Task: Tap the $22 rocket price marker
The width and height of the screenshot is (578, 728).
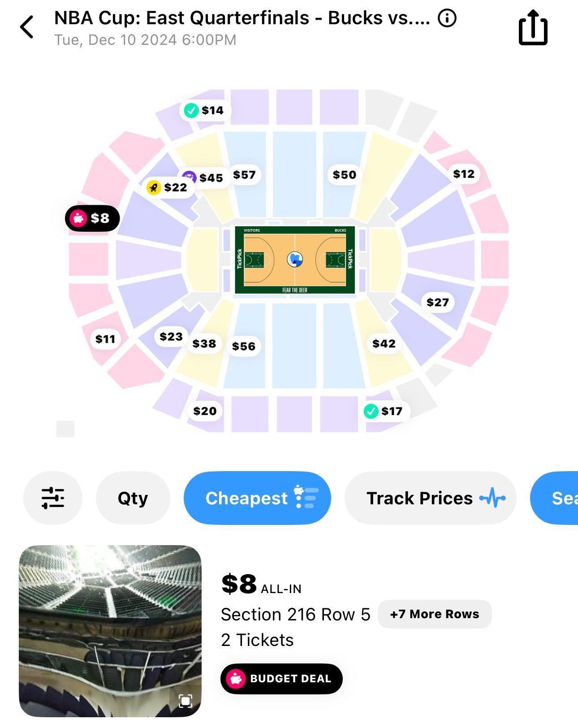Action: (168, 187)
